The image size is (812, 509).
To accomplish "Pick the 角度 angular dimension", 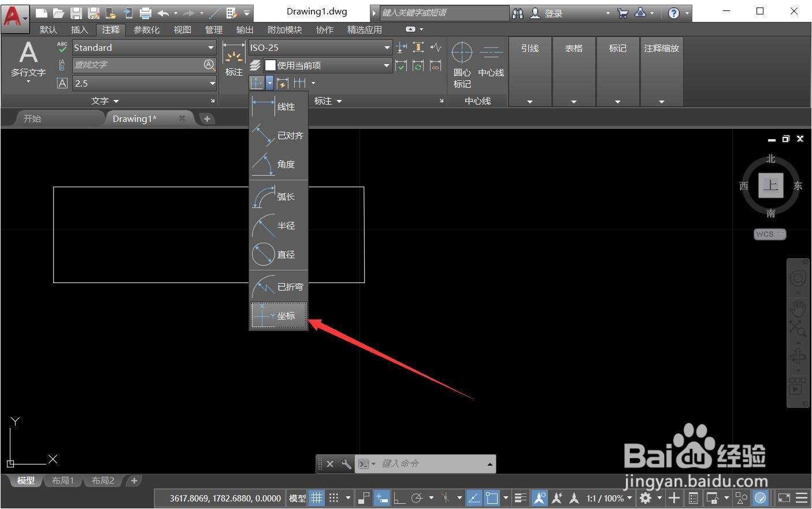I will tap(278, 165).
